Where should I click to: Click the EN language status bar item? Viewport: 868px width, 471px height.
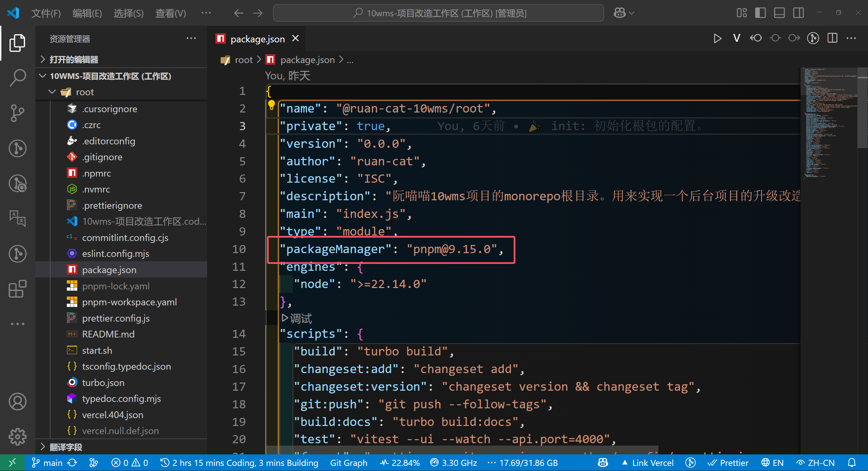[x=772, y=463]
